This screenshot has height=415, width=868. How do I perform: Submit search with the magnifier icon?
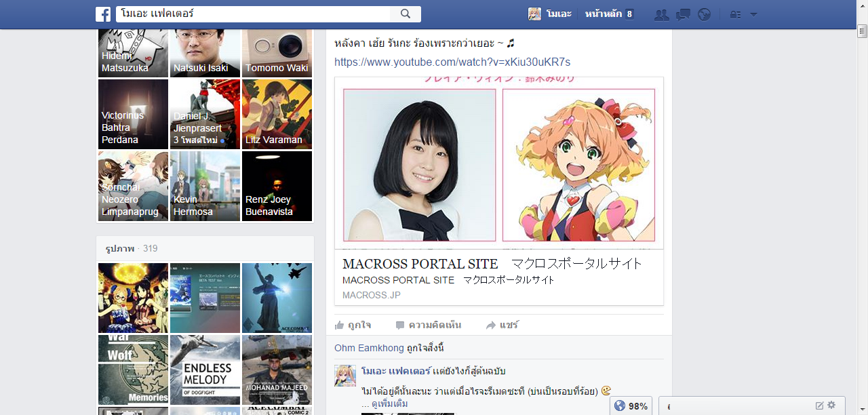pos(406,14)
